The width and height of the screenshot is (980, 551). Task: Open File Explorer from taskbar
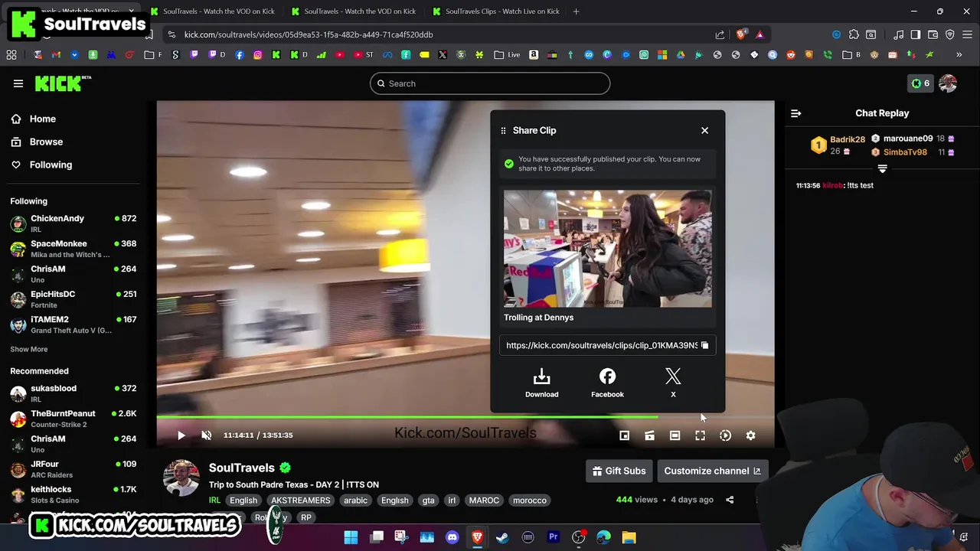(629, 537)
